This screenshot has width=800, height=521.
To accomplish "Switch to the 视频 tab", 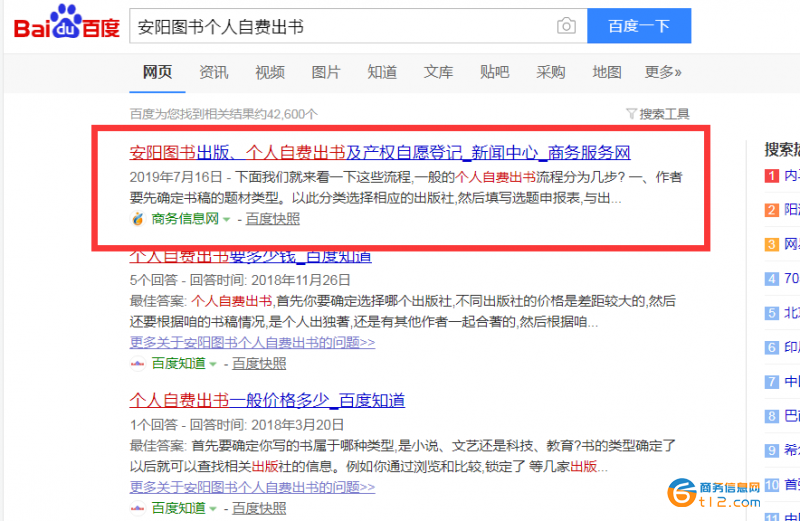I will 270,72.
